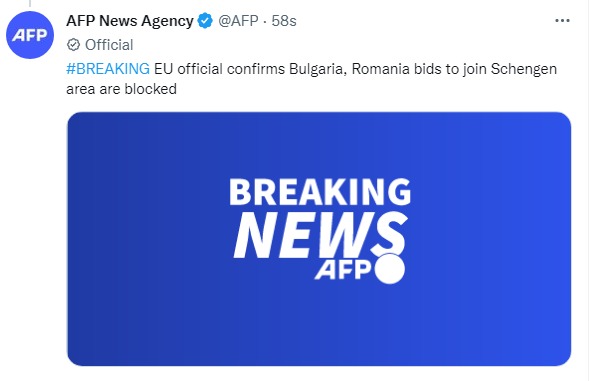This screenshot has height=381, width=593.
Task: Click the white circle in image
Action: click(x=390, y=269)
